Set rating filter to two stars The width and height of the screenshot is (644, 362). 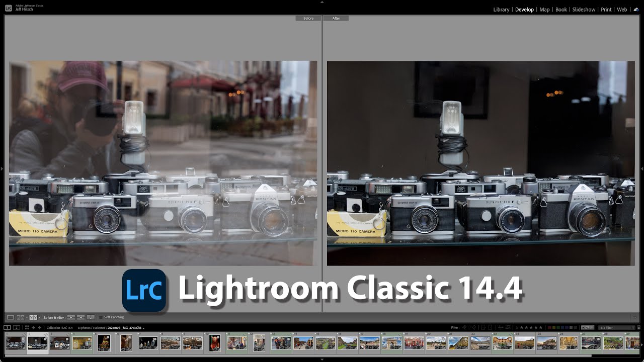(526, 328)
